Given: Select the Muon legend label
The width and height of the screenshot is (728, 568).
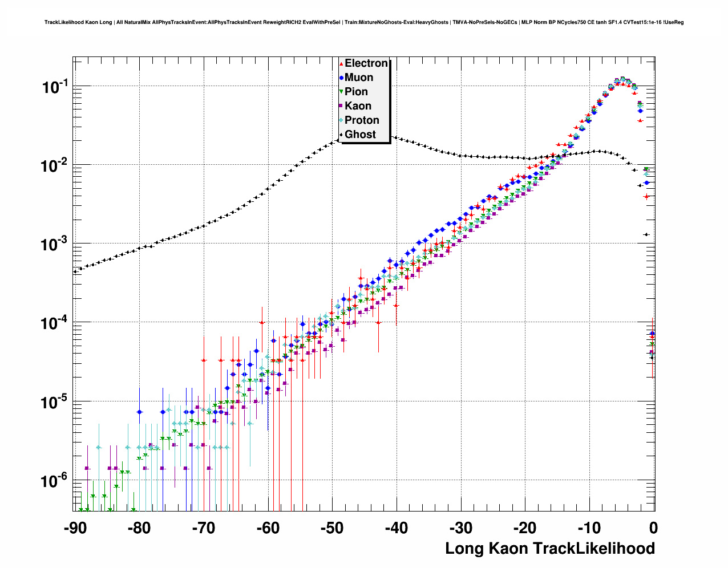Looking at the screenshot, I should (x=359, y=78).
